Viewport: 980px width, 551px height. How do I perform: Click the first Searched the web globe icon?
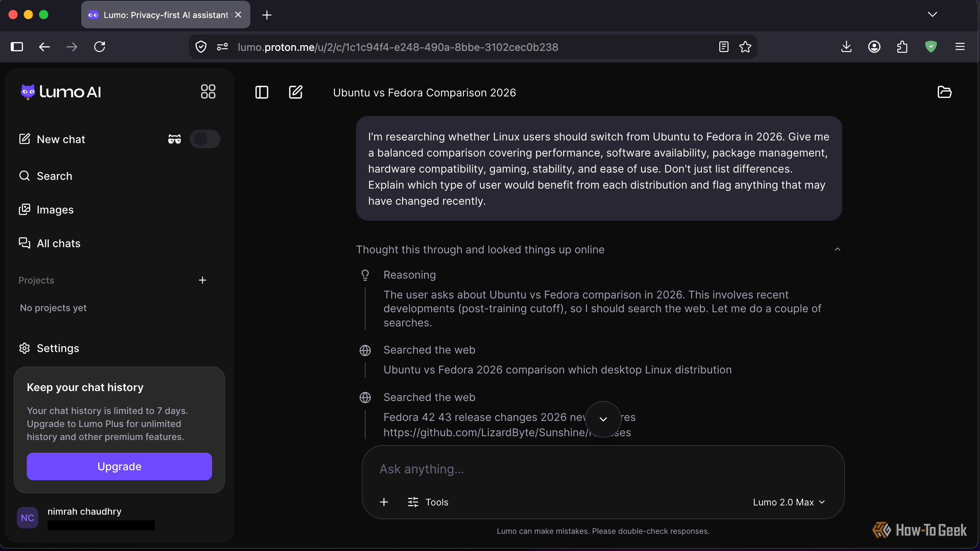(365, 350)
